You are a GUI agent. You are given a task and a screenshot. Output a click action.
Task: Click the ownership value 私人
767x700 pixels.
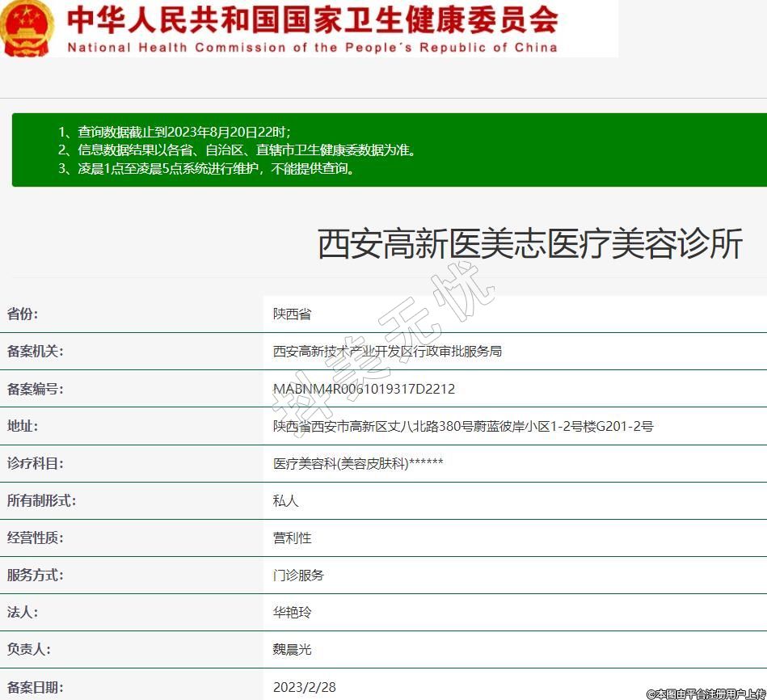(x=286, y=501)
